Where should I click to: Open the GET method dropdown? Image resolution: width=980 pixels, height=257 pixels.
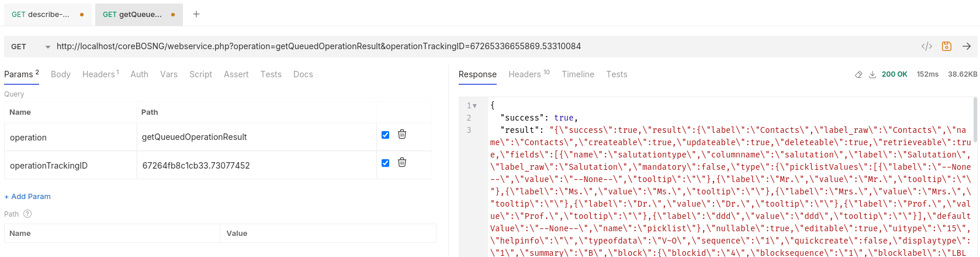pos(30,47)
